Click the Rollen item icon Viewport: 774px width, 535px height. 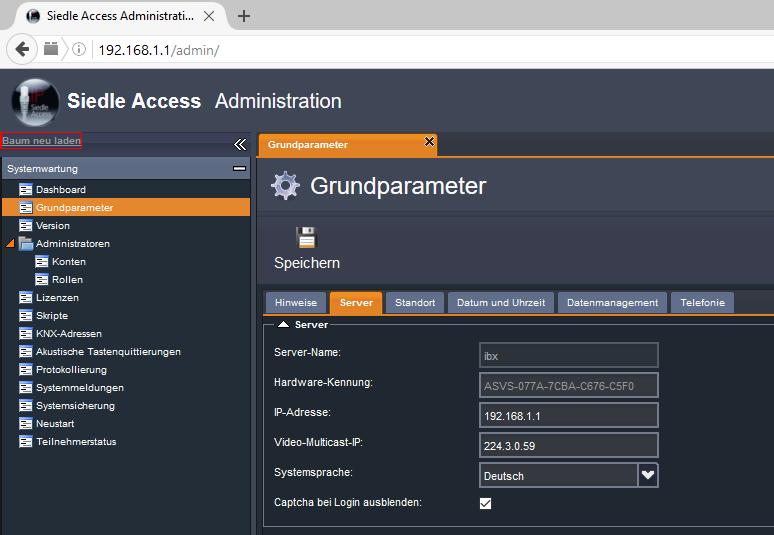(x=42, y=279)
